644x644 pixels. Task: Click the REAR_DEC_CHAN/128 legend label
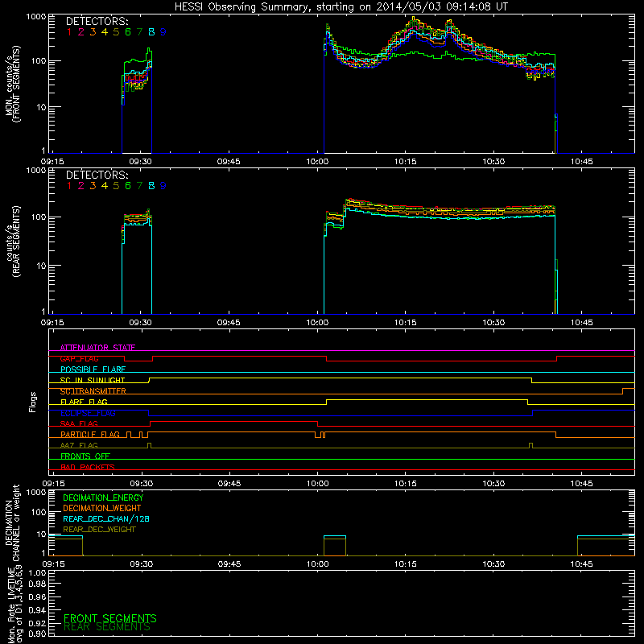tap(106, 519)
